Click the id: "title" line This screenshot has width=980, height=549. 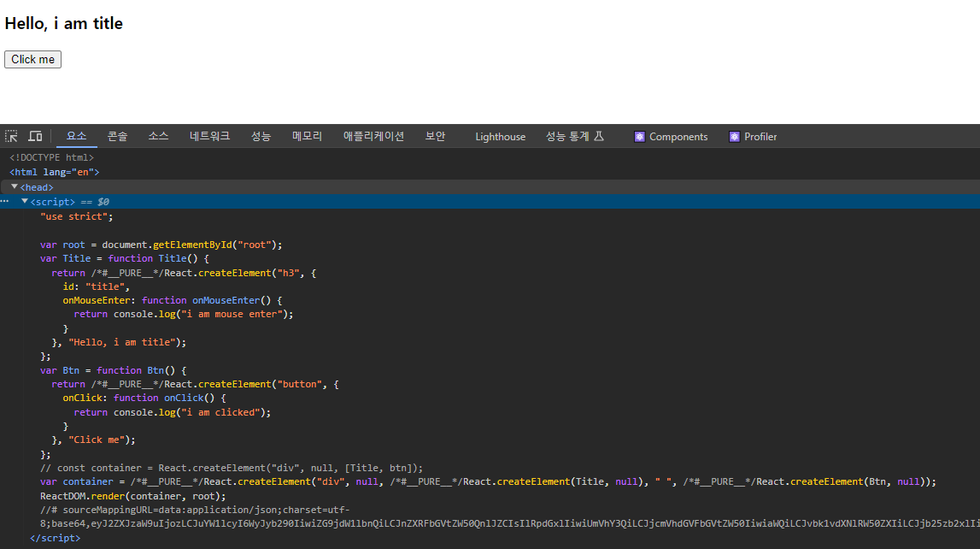[x=97, y=286]
